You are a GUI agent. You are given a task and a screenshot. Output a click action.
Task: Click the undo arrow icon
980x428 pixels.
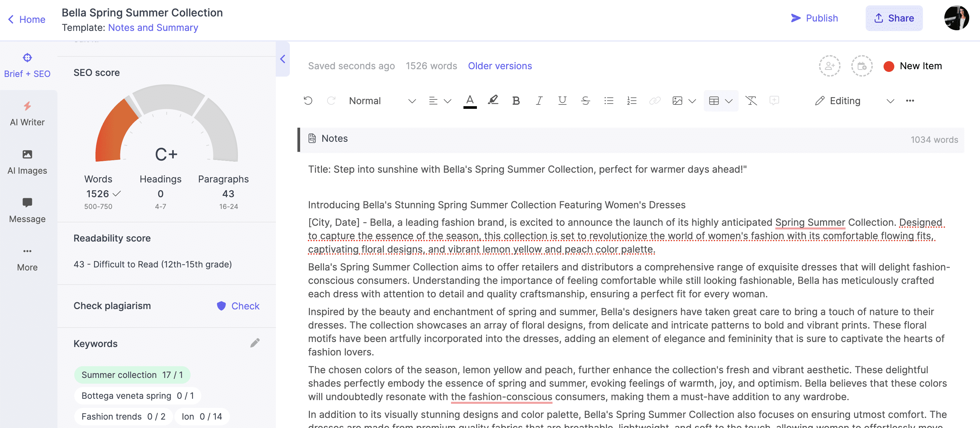click(308, 101)
